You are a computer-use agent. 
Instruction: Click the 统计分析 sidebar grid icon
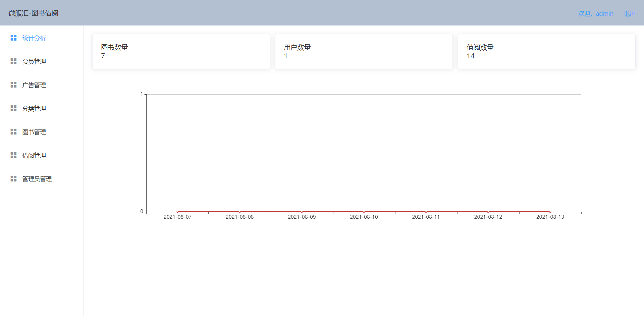14,38
